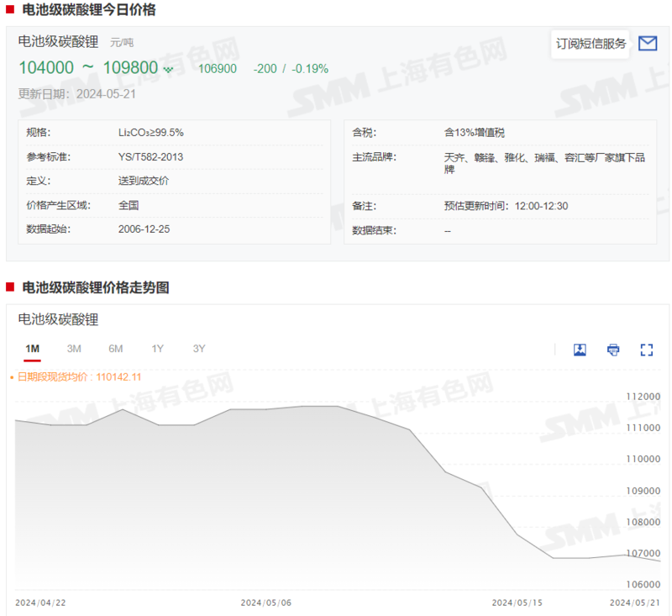The height and width of the screenshot is (616, 672).
Task: Click the Li₂CO₃≥99.5% specification value
Action: (x=151, y=133)
